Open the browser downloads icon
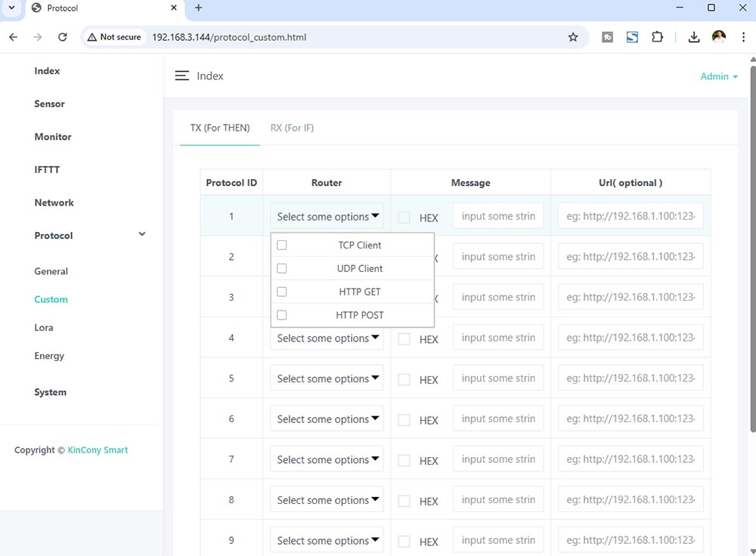756x556 pixels. click(694, 37)
